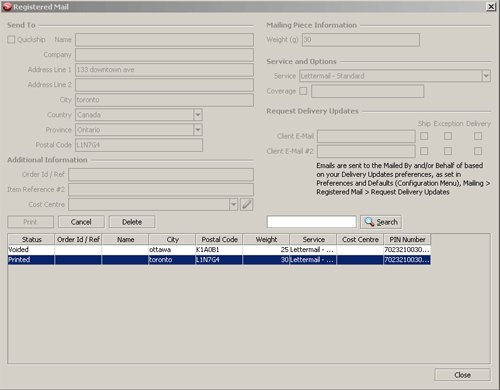
Task: Click the pencil edit icon beside Cost Centre
Action: tap(246, 204)
